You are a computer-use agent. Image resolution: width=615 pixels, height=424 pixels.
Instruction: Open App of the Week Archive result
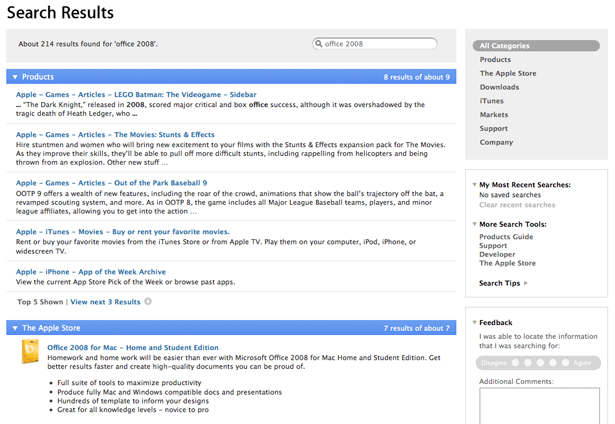click(x=91, y=272)
